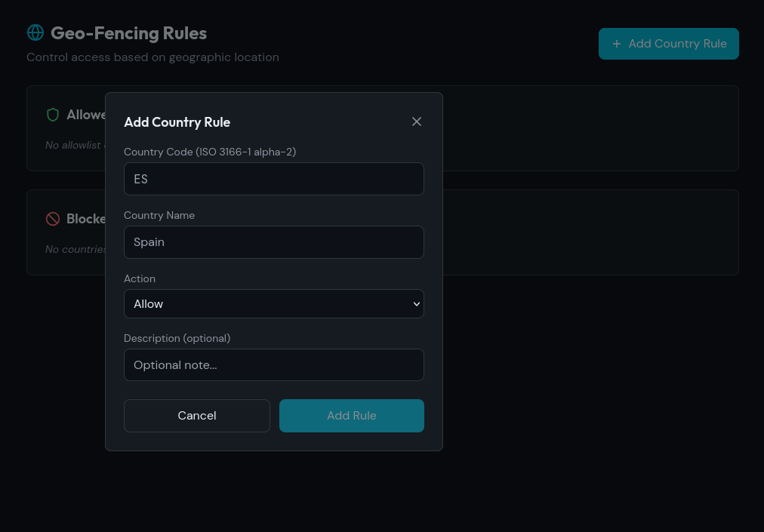Click the Description (optional) label
The width and height of the screenshot is (764, 532).
(177, 338)
